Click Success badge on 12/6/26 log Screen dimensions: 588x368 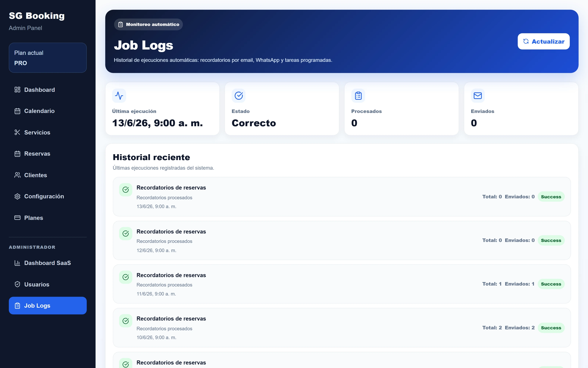[551, 240]
